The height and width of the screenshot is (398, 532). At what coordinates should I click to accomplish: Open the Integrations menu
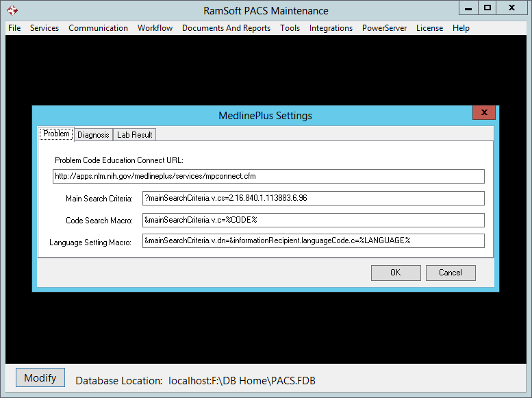[331, 28]
